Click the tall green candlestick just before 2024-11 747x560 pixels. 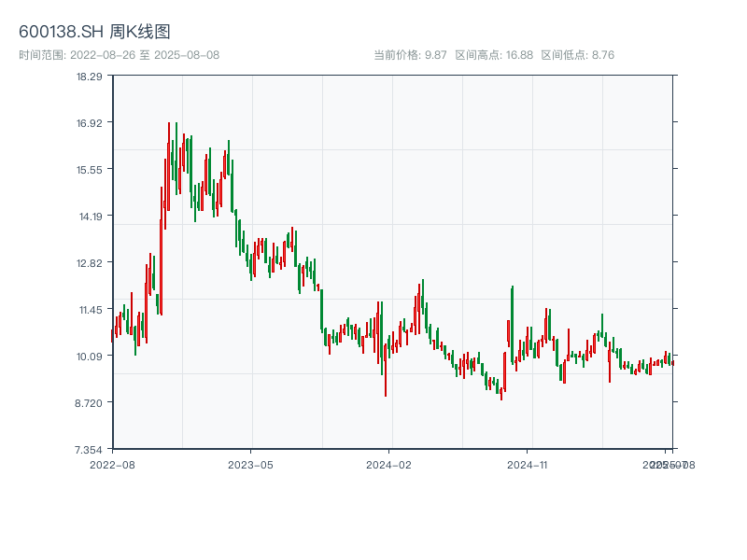(x=512, y=325)
